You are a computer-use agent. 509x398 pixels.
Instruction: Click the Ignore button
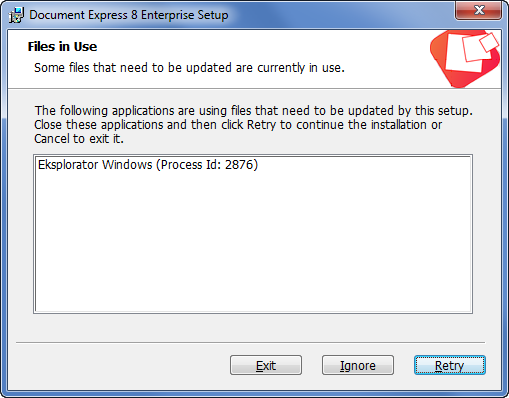(x=358, y=365)
